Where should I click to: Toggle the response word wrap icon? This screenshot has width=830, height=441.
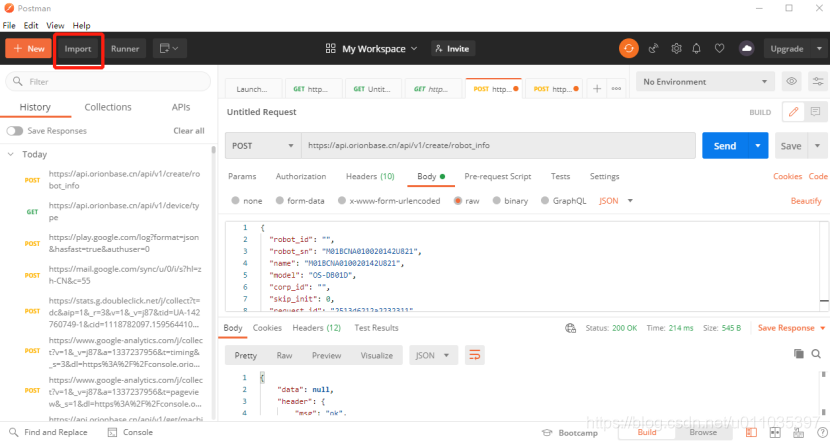[475, 355]
